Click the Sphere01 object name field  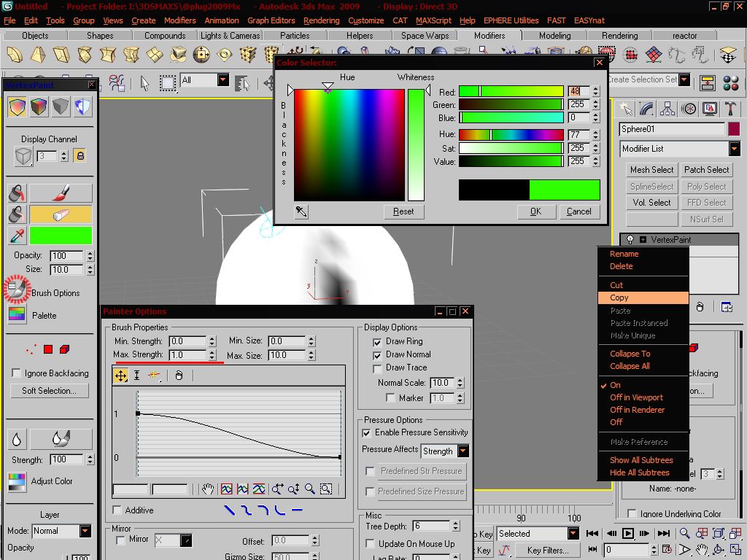point(672,129)
